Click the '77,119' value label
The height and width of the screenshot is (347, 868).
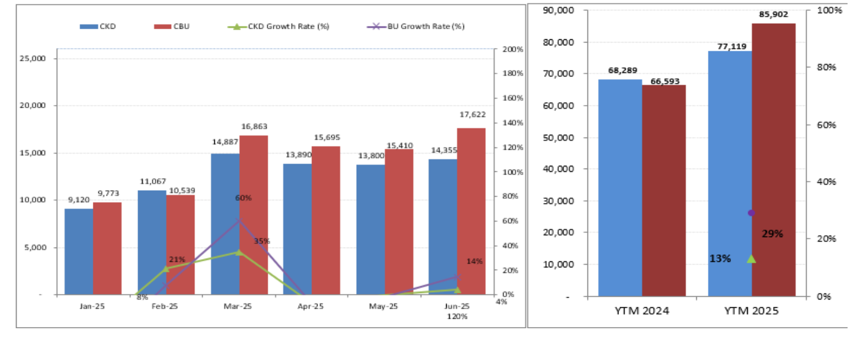pyautogui.click(x=732, y=46)
